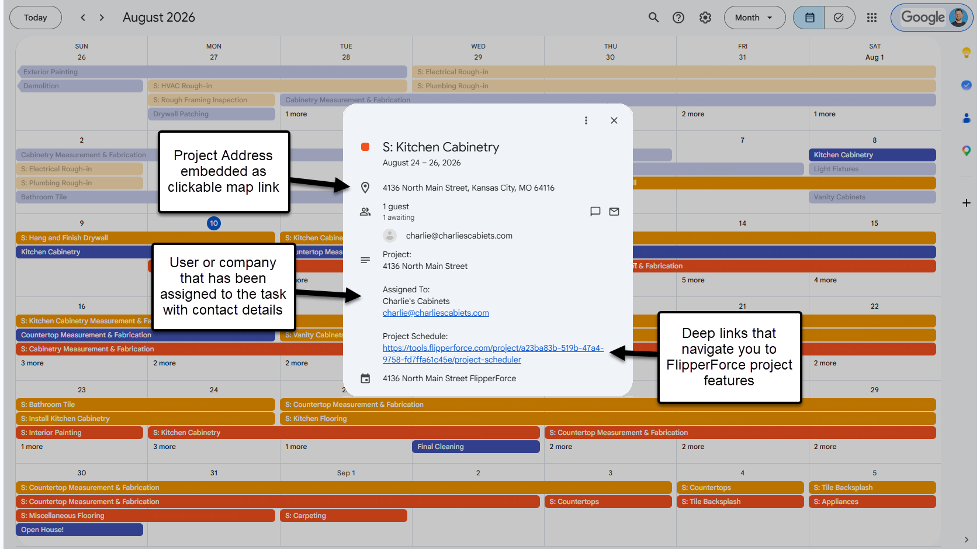Click charlie@charliescabiets.com link under Assigned To
Image resolution: width=980 pixels, height=549 pixels.
pyautogui.click(x=436, y=313)
